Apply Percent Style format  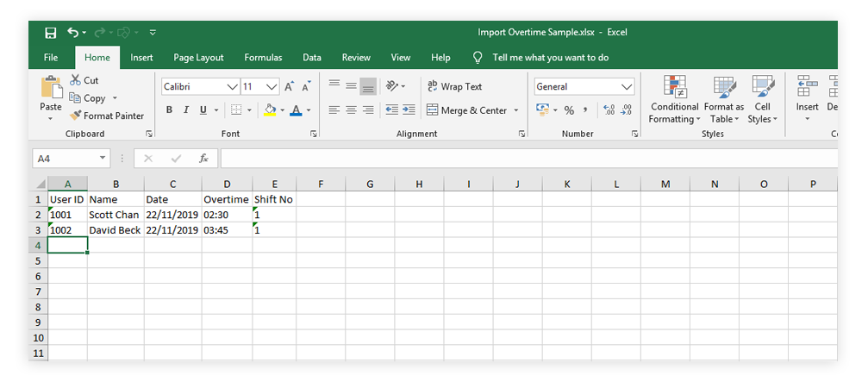[569, 110]
